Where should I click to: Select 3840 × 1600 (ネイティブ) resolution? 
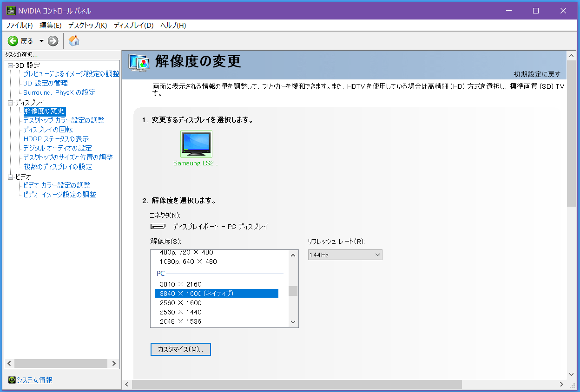click(217, 294)
